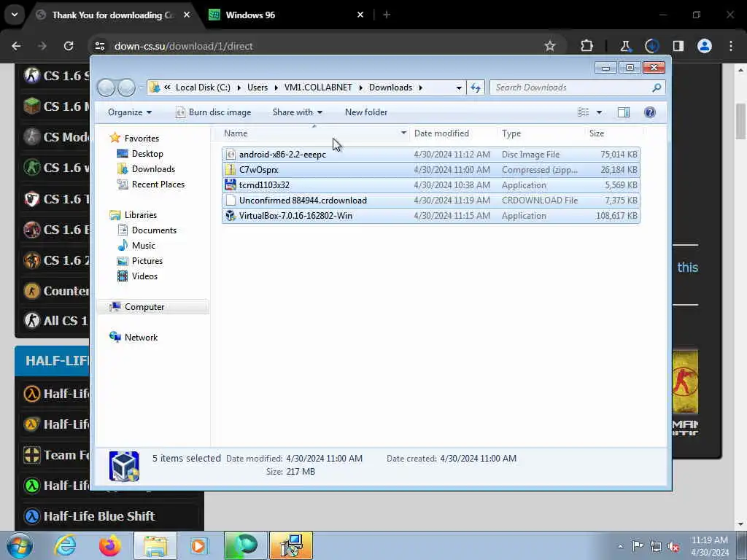Open Desktop in the Favorites list

147,153
